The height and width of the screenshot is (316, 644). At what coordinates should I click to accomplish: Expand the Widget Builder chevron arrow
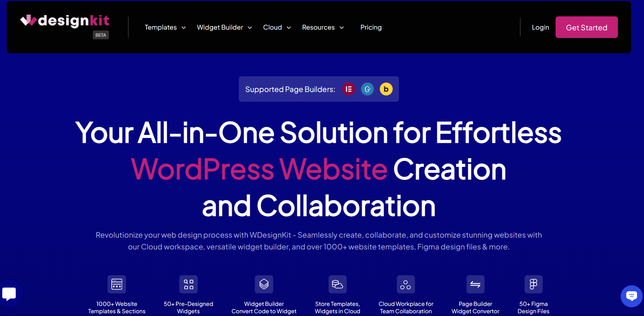(x=250, y=28)
